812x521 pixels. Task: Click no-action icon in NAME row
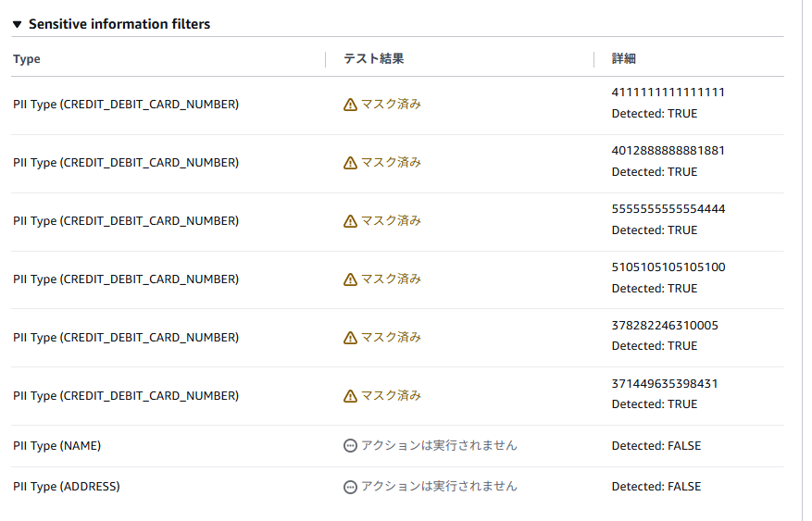[x=350, y=445]
